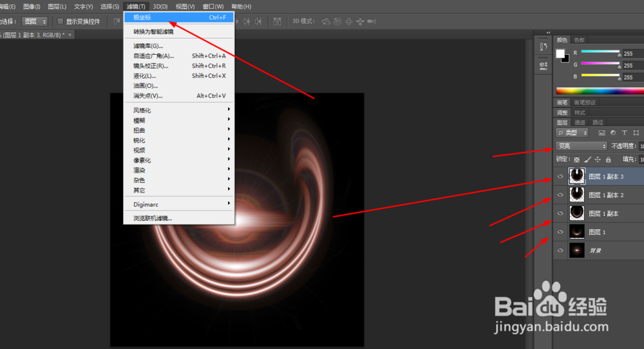Screen dimensions: 644x349
Task: Click the white foreground color swatch
Action: pyautogui.click(x=560, y=53)
